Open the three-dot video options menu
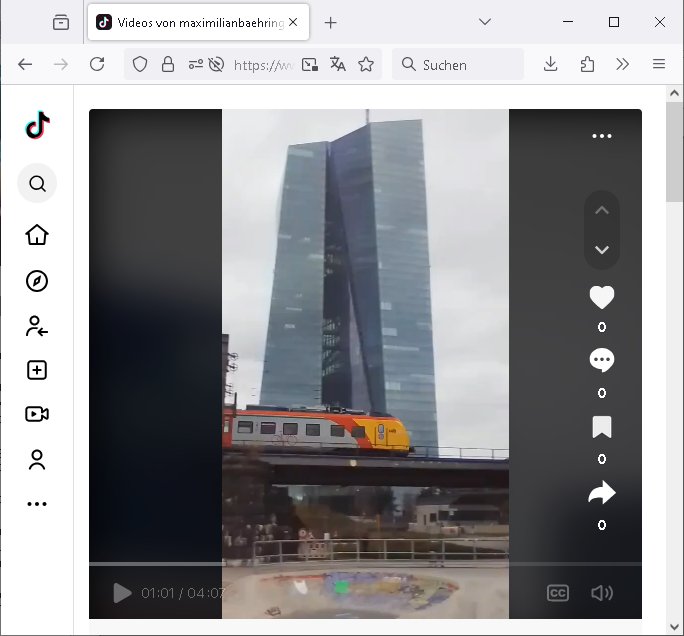Viewport: 684px width, 636px height. click(601, 136)
